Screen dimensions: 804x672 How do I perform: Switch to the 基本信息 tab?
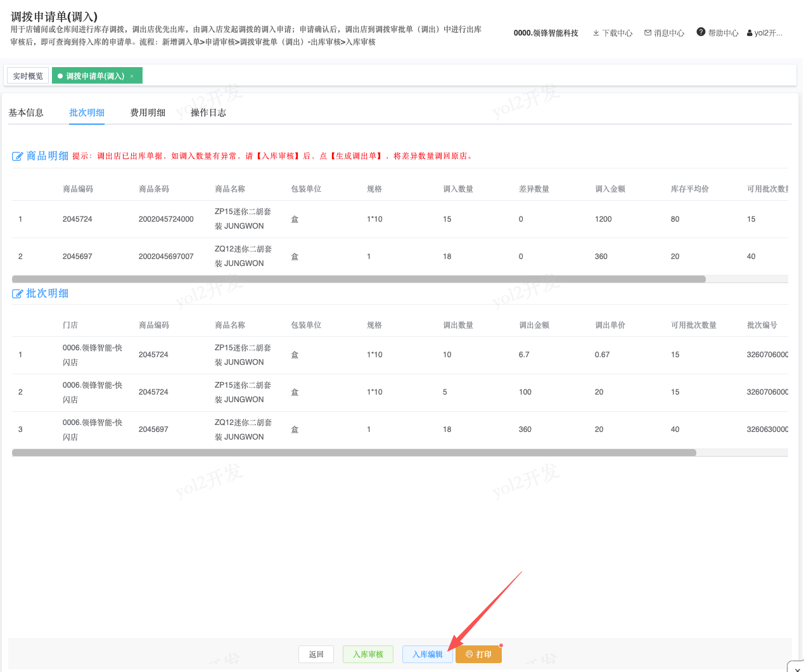(26, 113)
